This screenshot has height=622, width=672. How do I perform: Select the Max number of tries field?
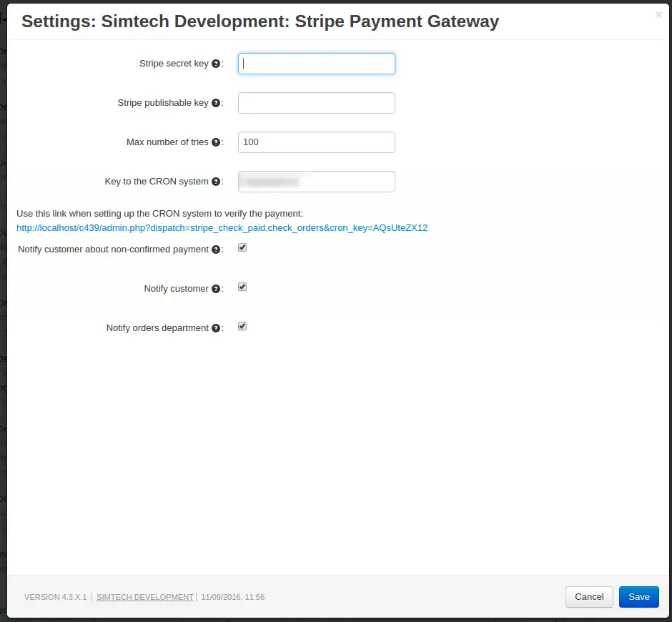point(317,142)
